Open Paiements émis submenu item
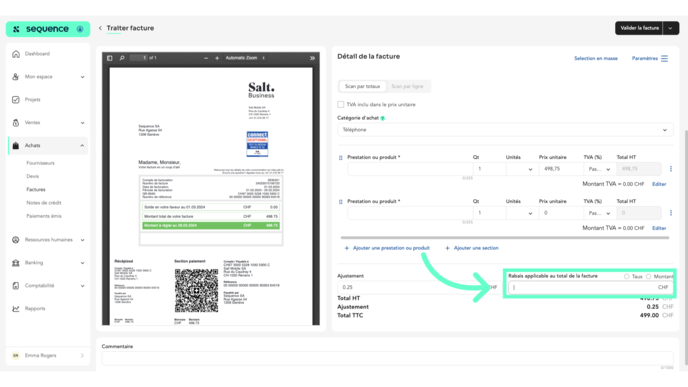Viewport: 688px width, 387px height. 44,216
